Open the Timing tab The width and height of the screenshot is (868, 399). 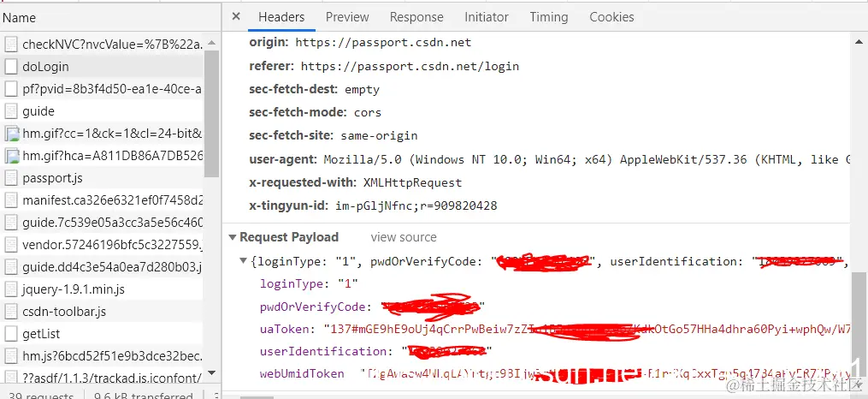[548, 17]
